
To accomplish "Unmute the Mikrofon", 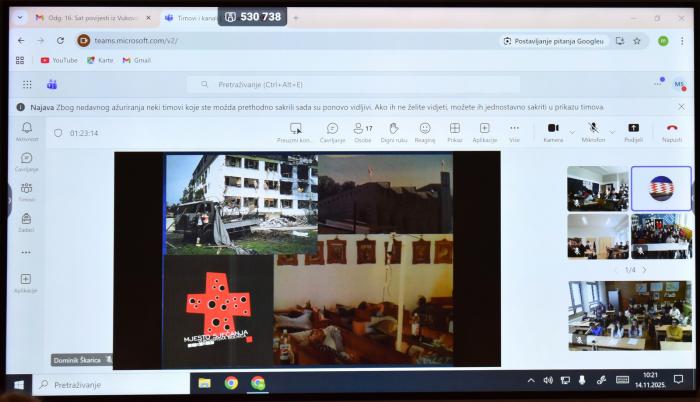I will [593, 129].
